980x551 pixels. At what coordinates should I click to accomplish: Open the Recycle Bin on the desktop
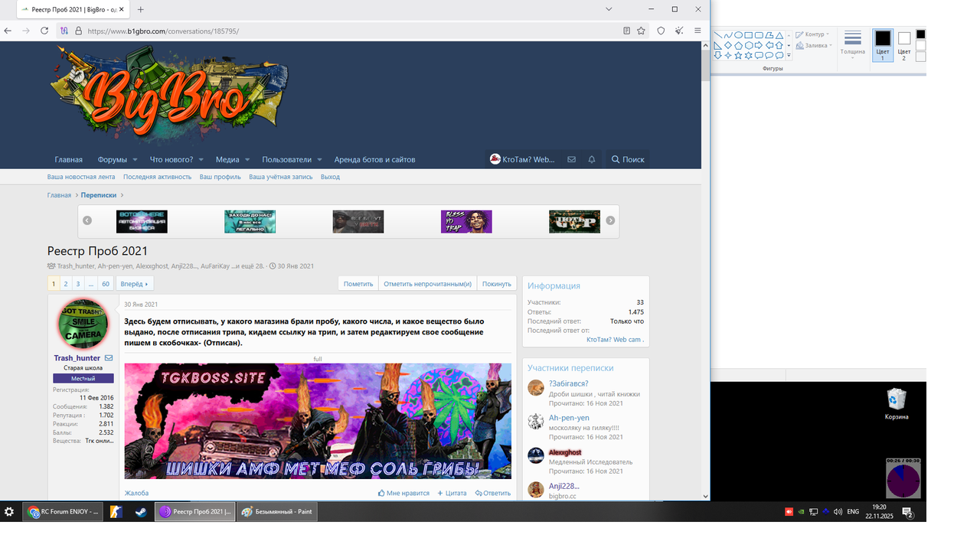point(896,403)
